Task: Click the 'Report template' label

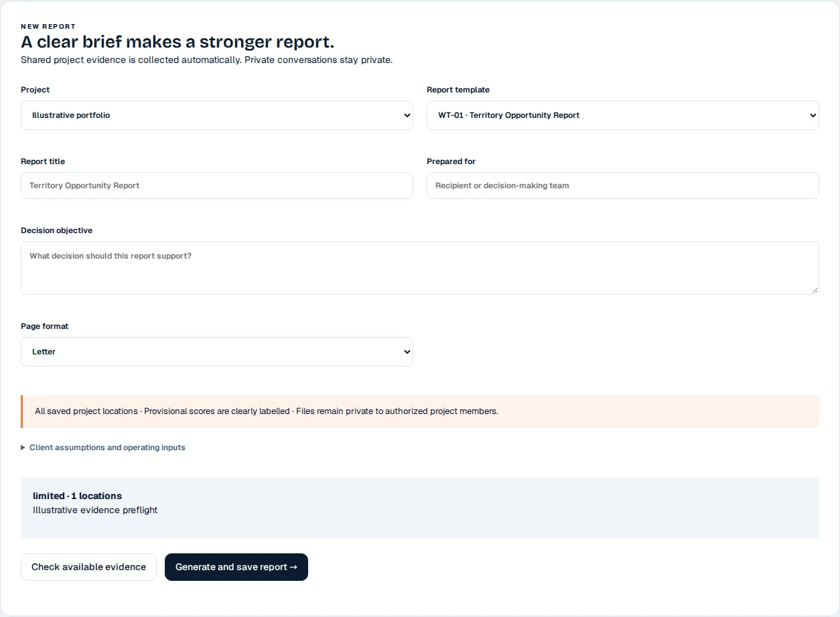Action: pos(458,90)
